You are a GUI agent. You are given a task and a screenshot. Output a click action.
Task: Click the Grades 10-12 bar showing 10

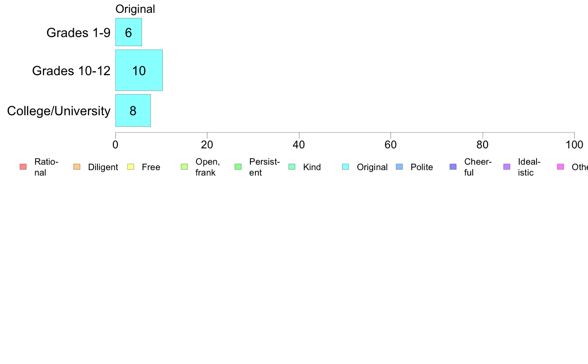(x=139, y=70)
